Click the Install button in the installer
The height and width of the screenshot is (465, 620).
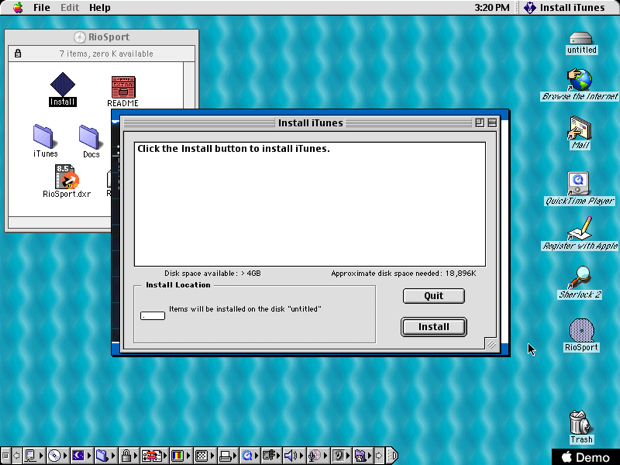point(433,327)
